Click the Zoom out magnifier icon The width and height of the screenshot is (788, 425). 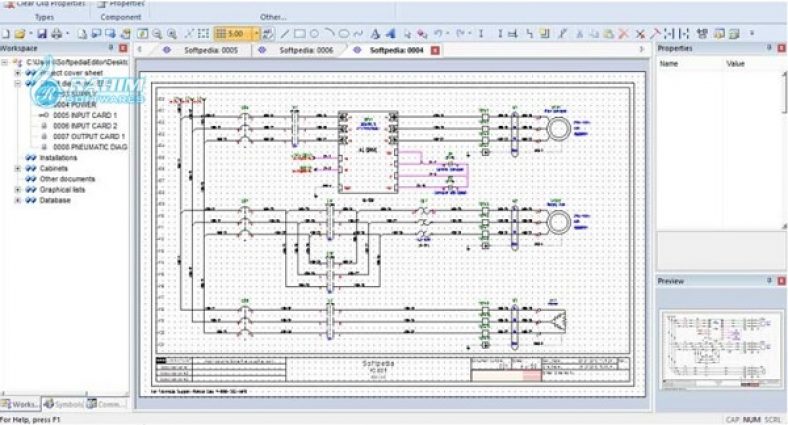pyautogui.click(x=157, y=34)
